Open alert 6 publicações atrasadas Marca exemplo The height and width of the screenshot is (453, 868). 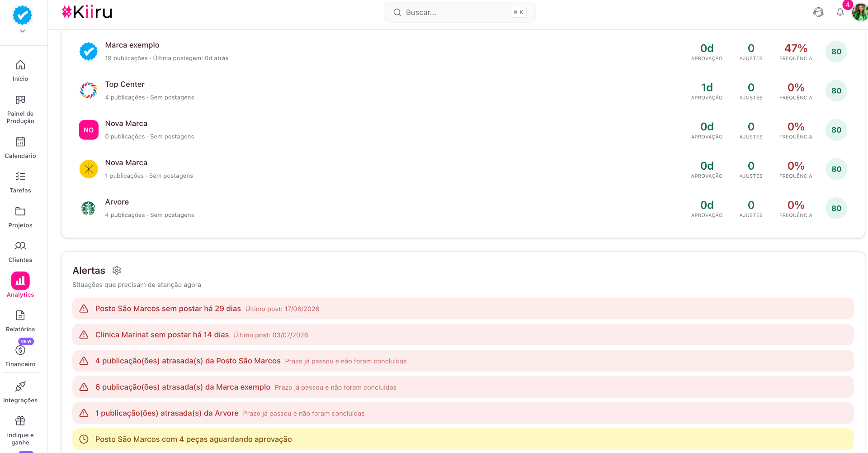point(463,387)
